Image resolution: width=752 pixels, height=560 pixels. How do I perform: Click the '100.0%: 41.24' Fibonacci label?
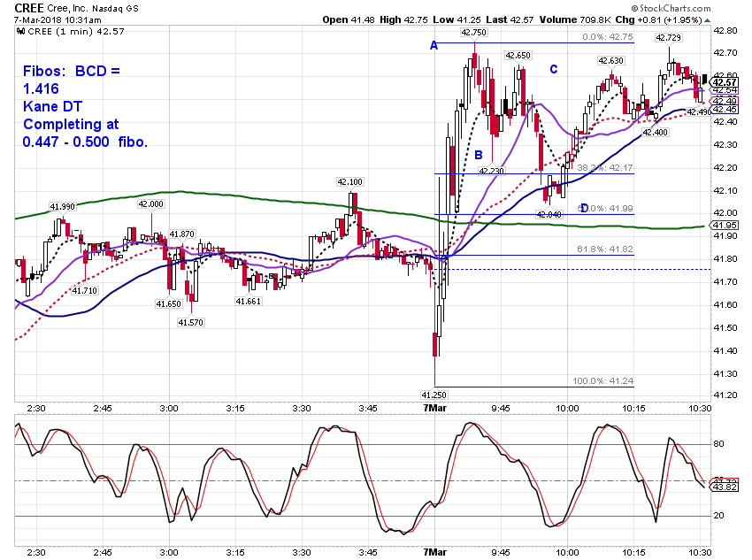602,381
